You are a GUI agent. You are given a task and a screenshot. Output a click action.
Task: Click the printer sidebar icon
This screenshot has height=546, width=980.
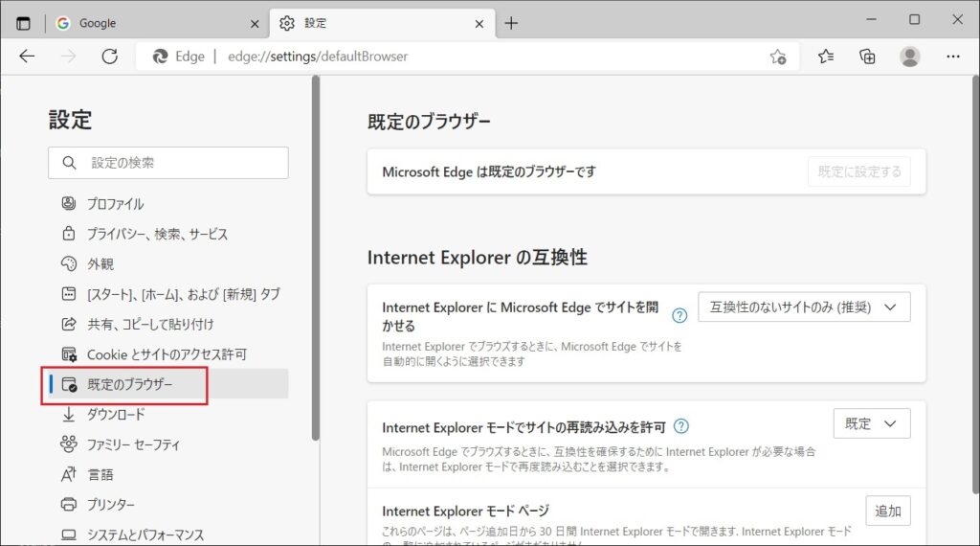(x=69, y=504)
